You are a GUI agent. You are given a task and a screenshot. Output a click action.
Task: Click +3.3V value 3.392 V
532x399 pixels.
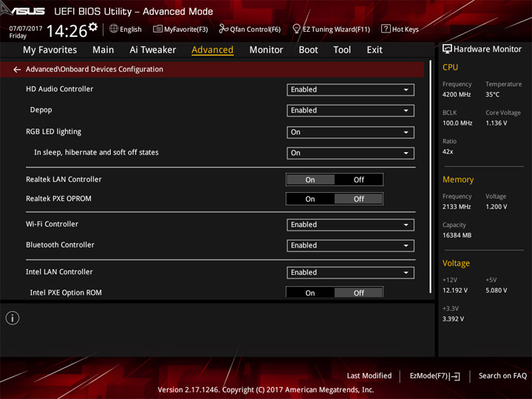[x=453, y=319]
